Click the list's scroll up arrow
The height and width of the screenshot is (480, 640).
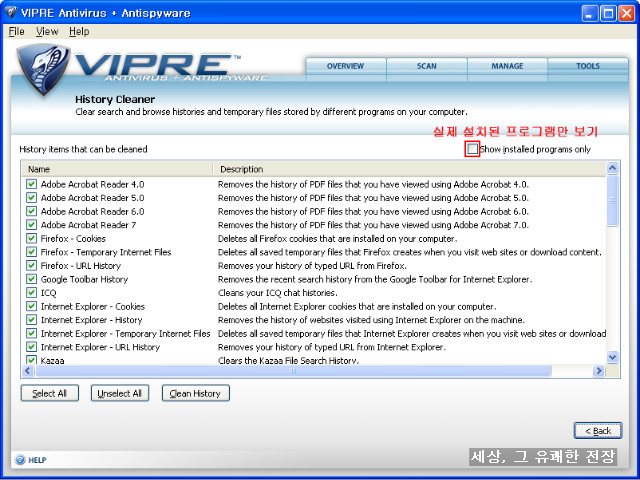click(x=613, y=168)
